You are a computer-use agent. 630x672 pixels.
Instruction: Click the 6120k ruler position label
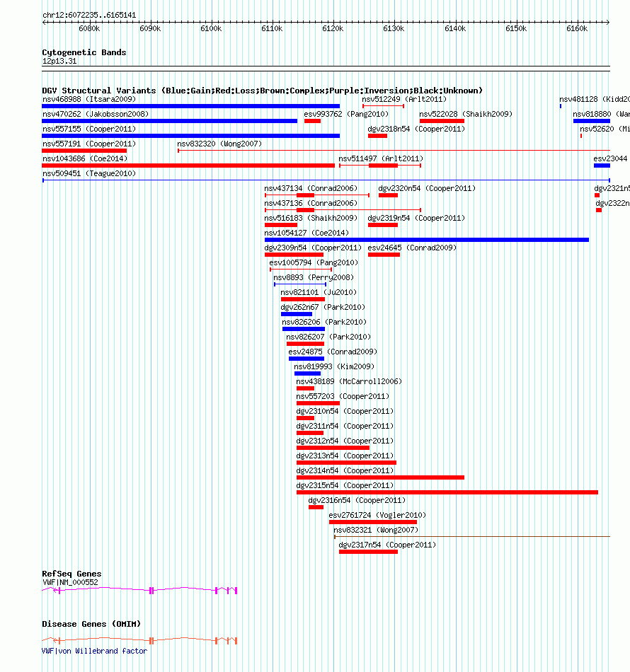click(333, 29)
